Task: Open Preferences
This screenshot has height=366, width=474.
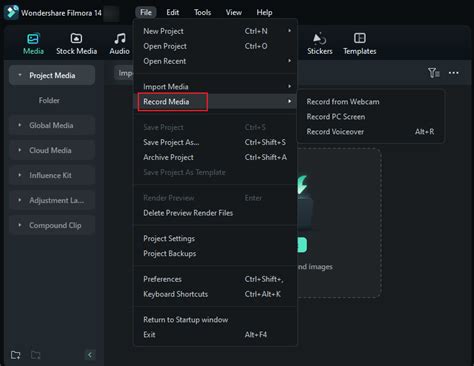Action: point(215,279)
